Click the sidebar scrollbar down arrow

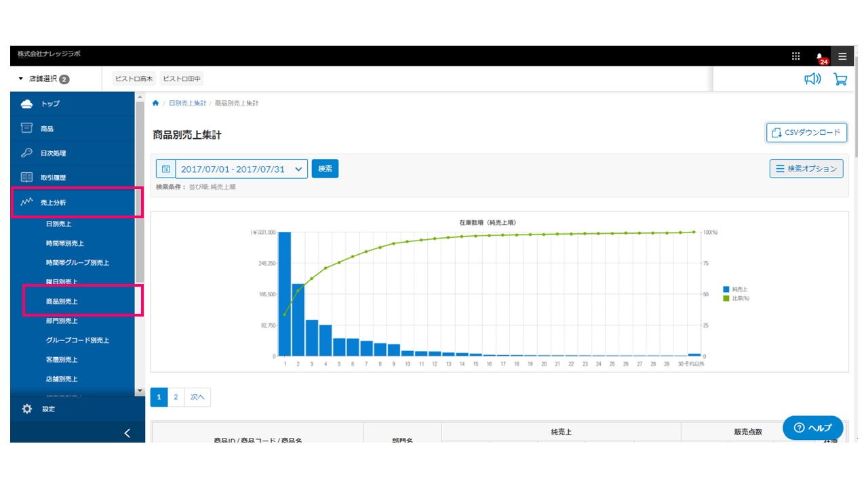(x=140, y=391)
